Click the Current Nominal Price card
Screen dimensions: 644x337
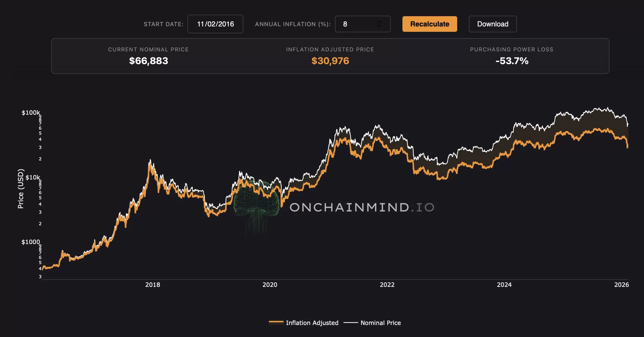click(x=148, y=56)
